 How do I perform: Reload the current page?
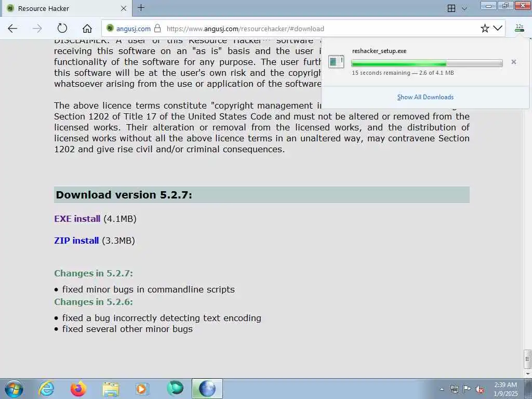62,29
